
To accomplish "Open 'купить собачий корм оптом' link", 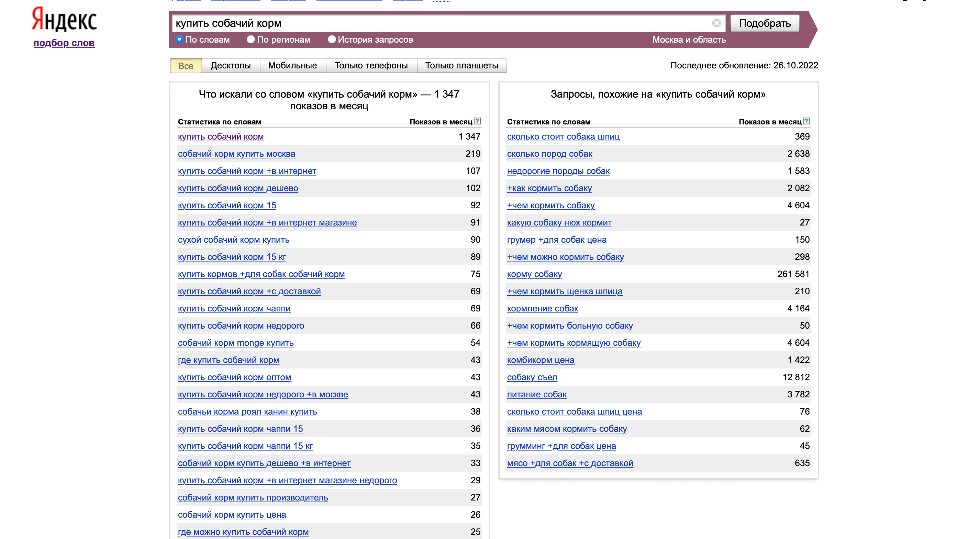I will (x=235, y=377).
